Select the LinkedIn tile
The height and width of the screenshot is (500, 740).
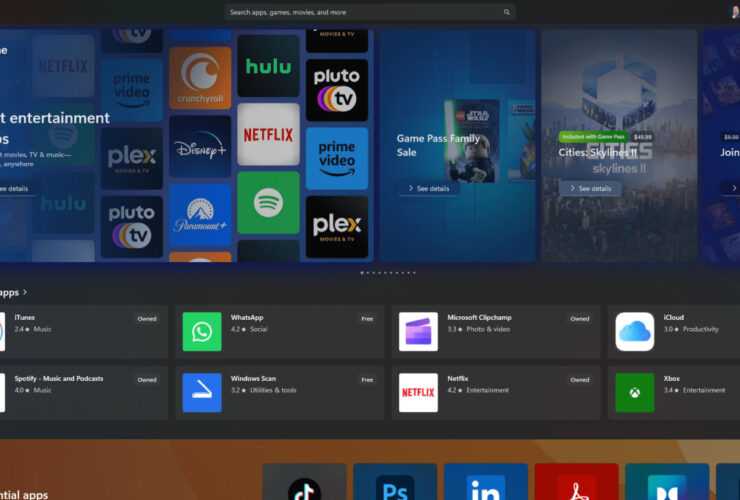486,482
